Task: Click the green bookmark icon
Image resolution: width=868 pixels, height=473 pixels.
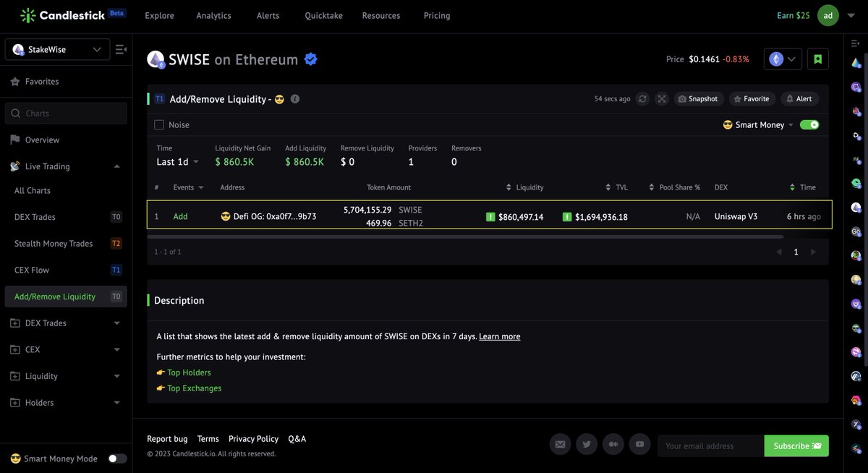Action: point(818,59)
